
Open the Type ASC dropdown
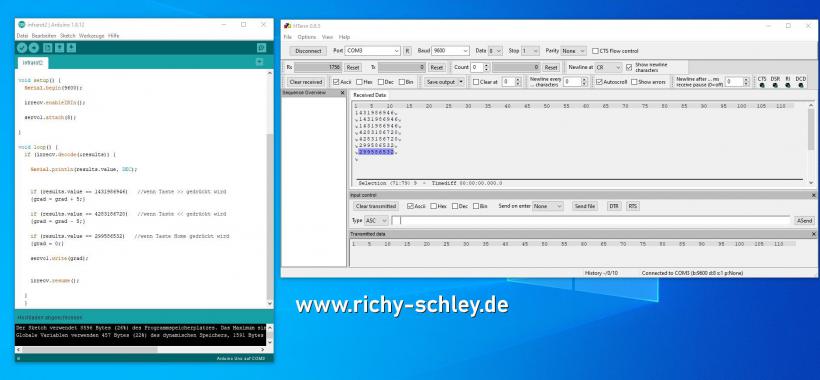[376, 221]
